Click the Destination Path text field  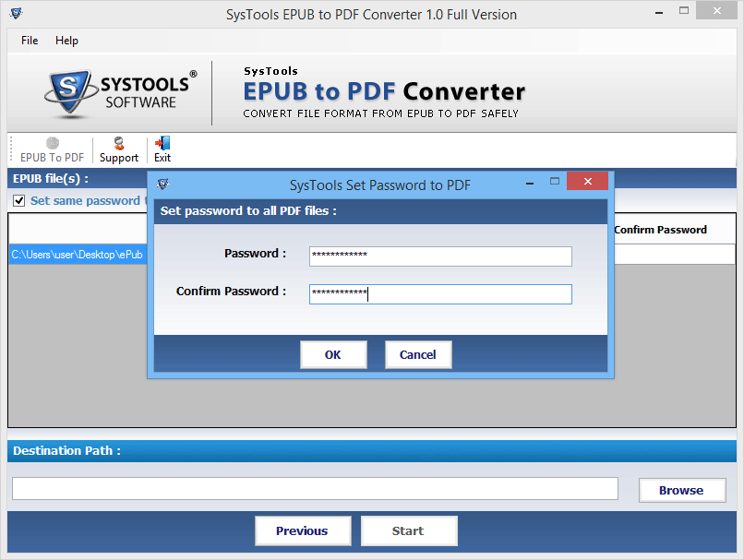pos(315,488)
